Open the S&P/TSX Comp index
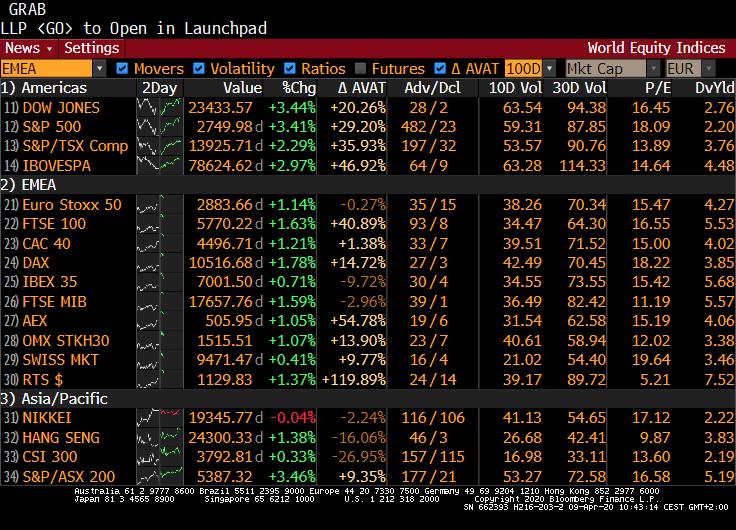 [75, 146]
